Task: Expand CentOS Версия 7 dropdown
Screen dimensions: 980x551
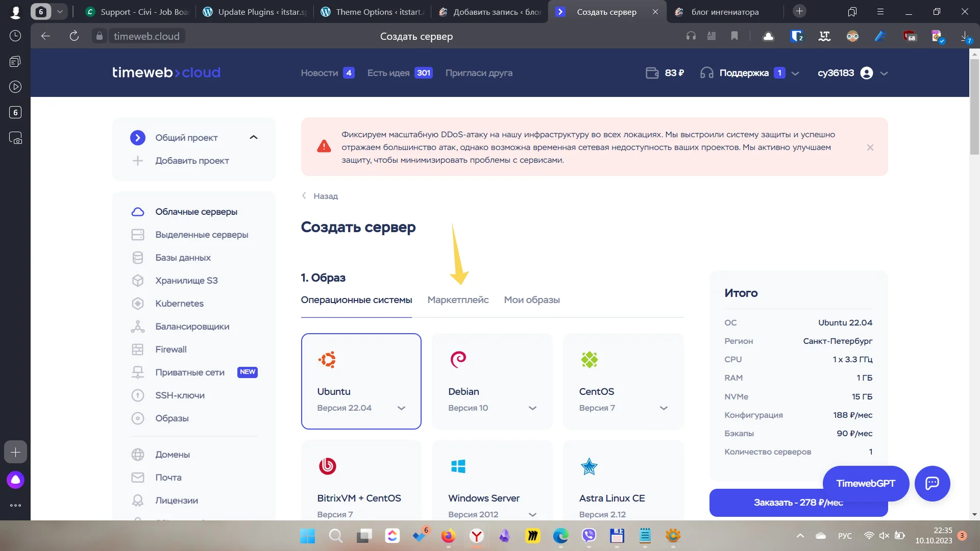Action: [664, 408]
